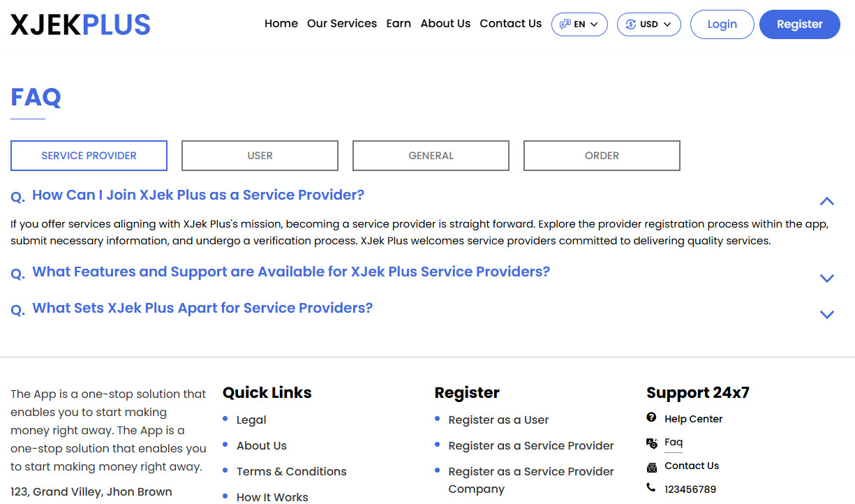Switch to the USER FAQ tab
The width and height of the screenshot is (855, 504).
260,155
